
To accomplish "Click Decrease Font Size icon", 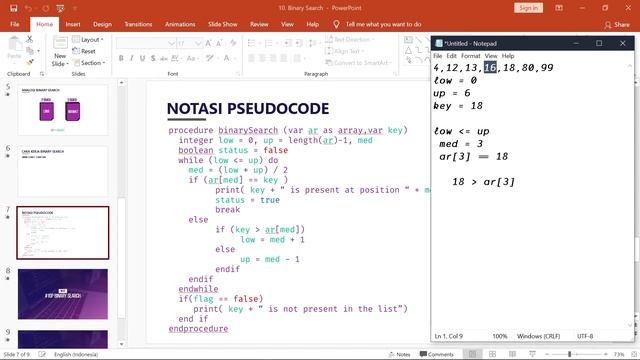I will 219,43.
